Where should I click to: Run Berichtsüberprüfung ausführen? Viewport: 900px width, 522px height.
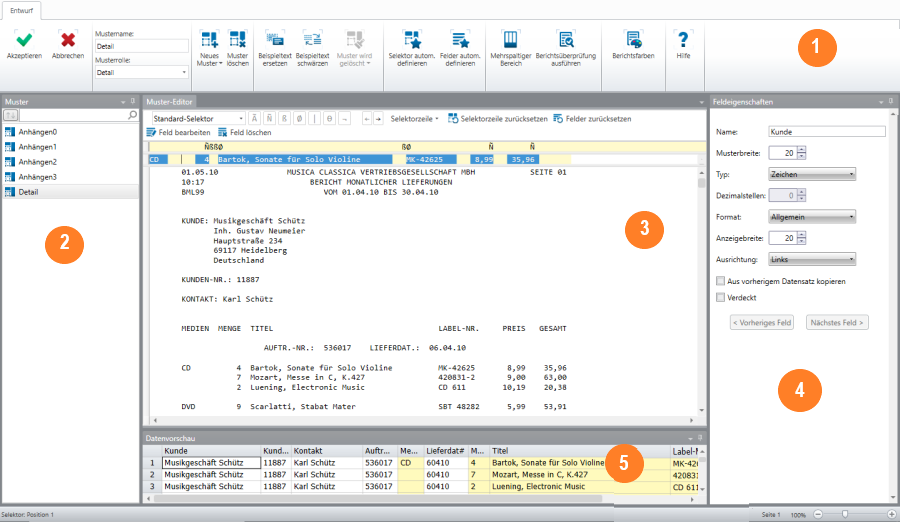click(567, 40)
